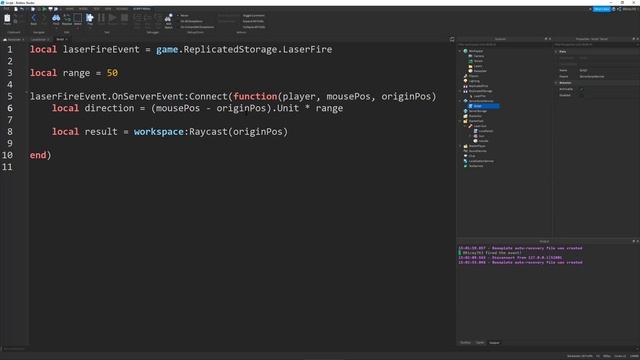
Task: Collapse the ServerScriptService tree node
Action: (x=460, y=101)
